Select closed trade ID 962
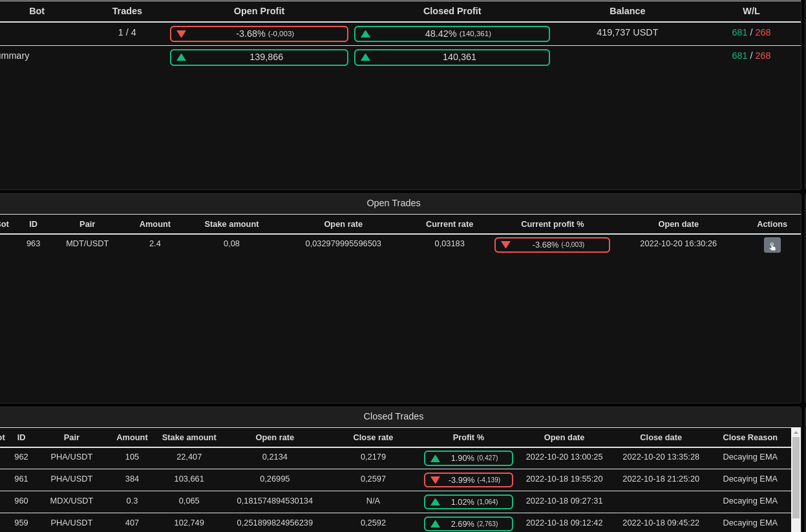Screen dimensions: 806x532 pyautogui.click(x=21, y=457)
